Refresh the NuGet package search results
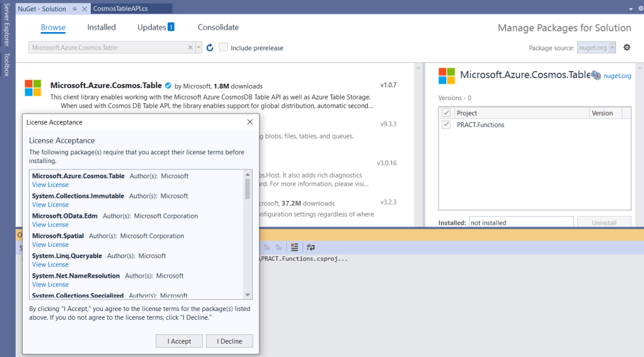 point(210,48)
